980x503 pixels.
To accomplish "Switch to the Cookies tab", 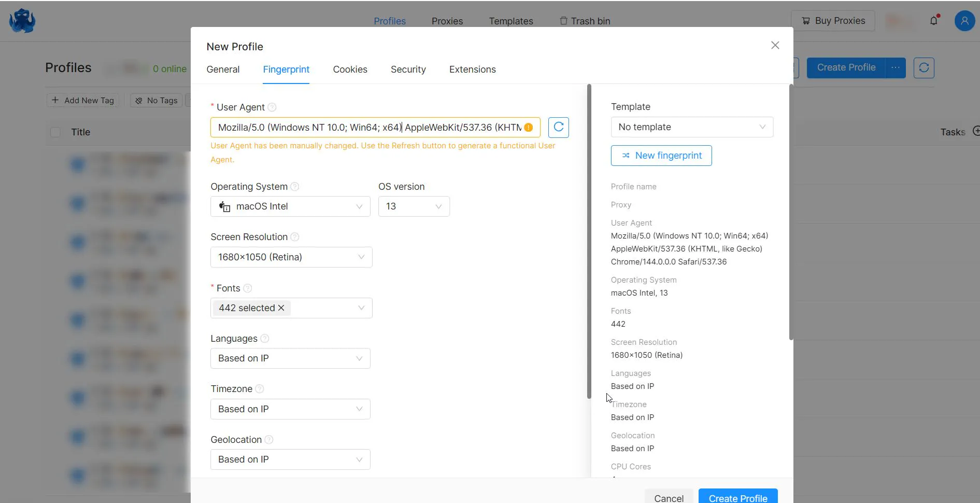I will [350, 69].
